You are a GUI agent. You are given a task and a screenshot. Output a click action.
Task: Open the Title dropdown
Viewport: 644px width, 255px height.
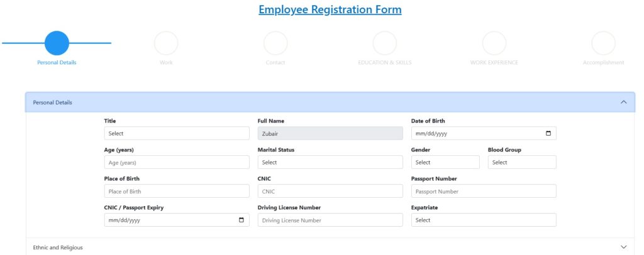tap(177, 133)
